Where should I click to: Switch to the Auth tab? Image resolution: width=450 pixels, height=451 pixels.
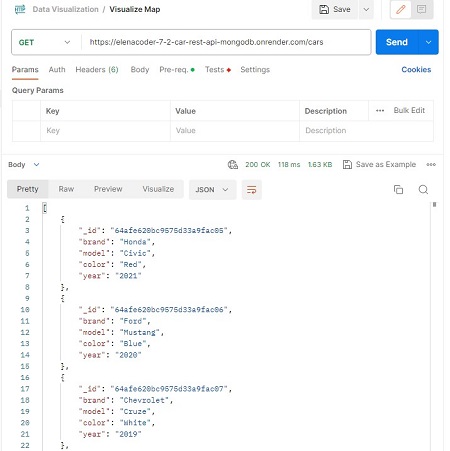[57, 70]
